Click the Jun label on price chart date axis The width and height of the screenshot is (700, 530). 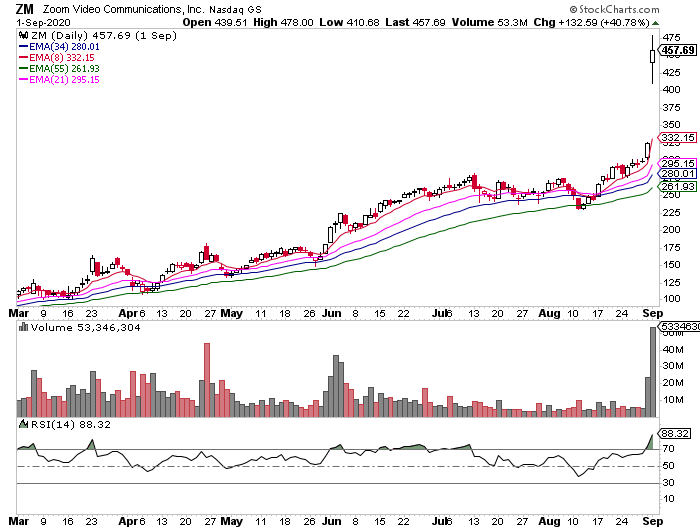(331, 313)
